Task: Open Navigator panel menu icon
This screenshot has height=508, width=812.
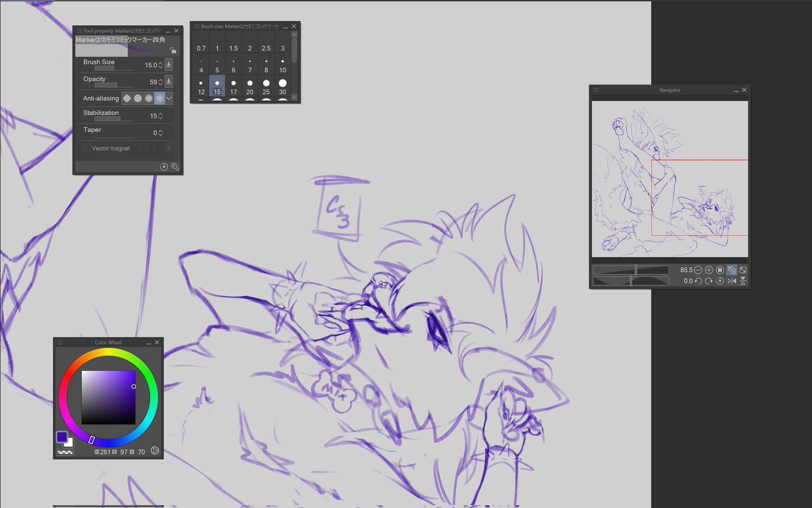Action: [x=596, y=90]
